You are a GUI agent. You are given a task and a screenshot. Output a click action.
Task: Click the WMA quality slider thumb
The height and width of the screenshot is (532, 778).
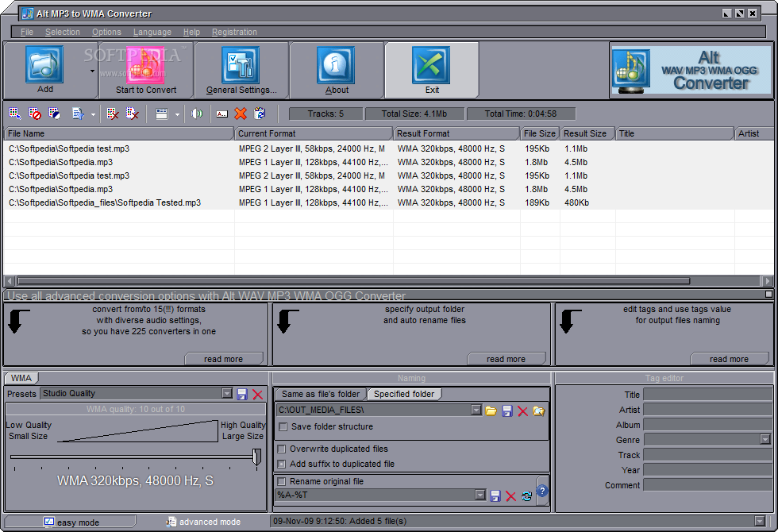tap(256, 457)
